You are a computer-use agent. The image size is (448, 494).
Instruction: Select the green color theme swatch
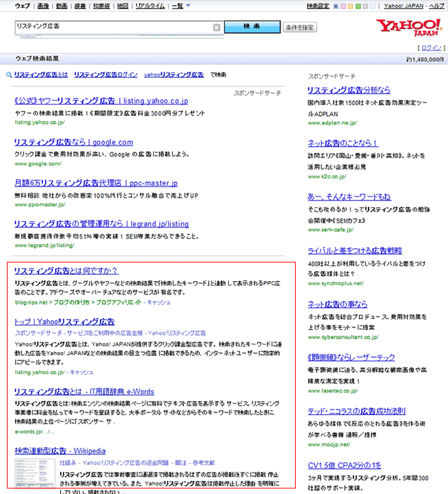click(358, 6)
